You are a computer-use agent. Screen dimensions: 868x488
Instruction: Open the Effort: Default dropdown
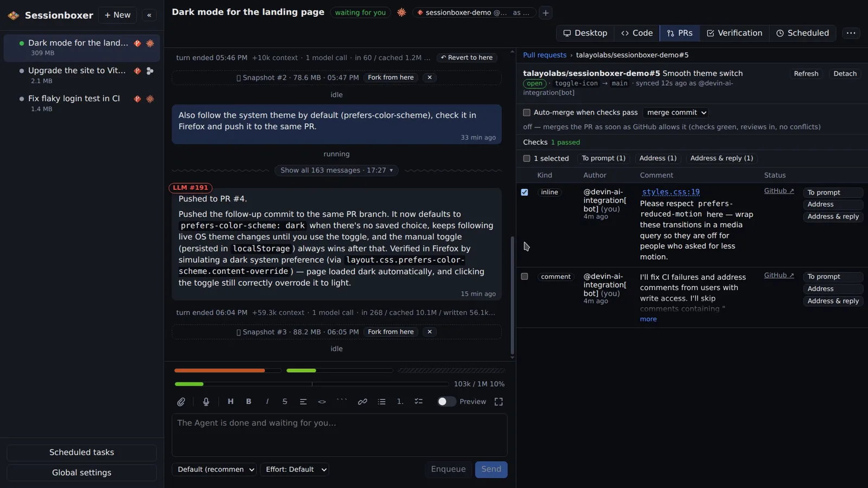(295, 470)
